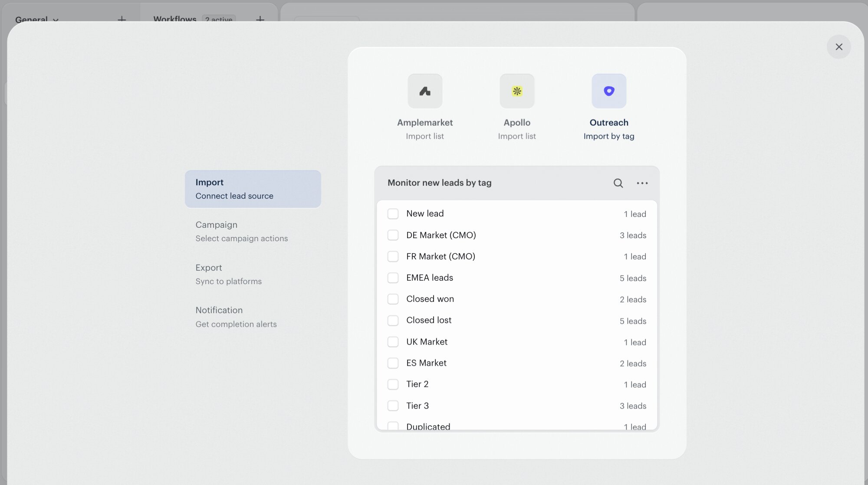The width and height of the screenshot is (868, 485).
Task: Open the search in Monitor new leads panel
Action: (618, 183)
